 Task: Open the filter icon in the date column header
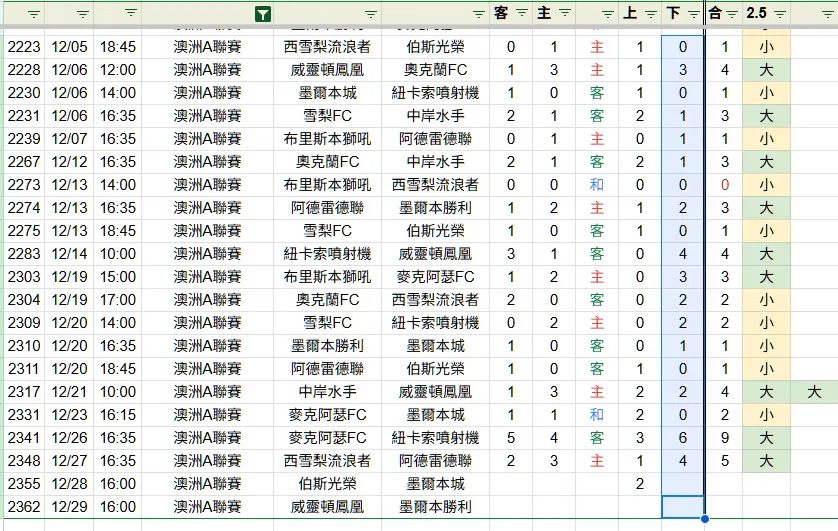(82, 14)
